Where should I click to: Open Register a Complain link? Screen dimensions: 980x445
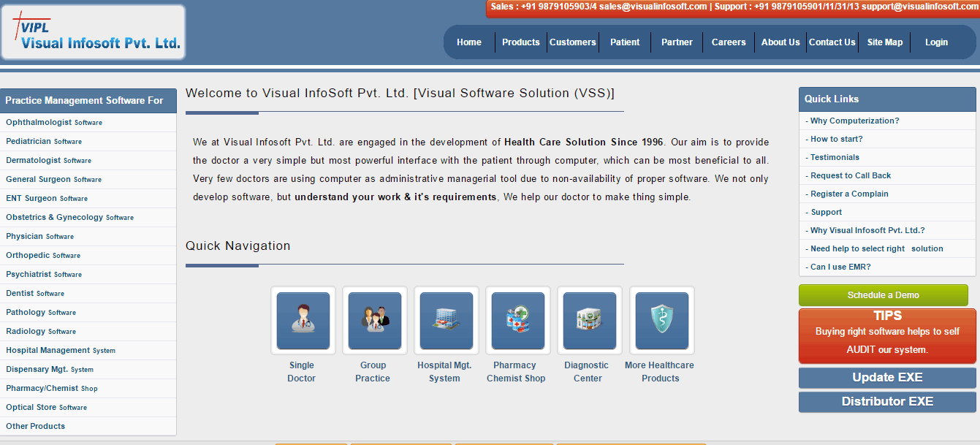[847, 194]
